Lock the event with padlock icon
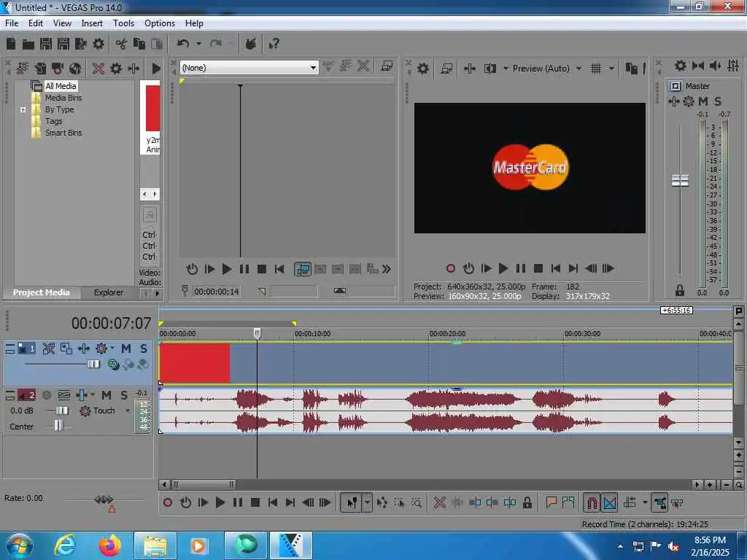The height and width of the screenshot is (560, 747). click(527, 503)
